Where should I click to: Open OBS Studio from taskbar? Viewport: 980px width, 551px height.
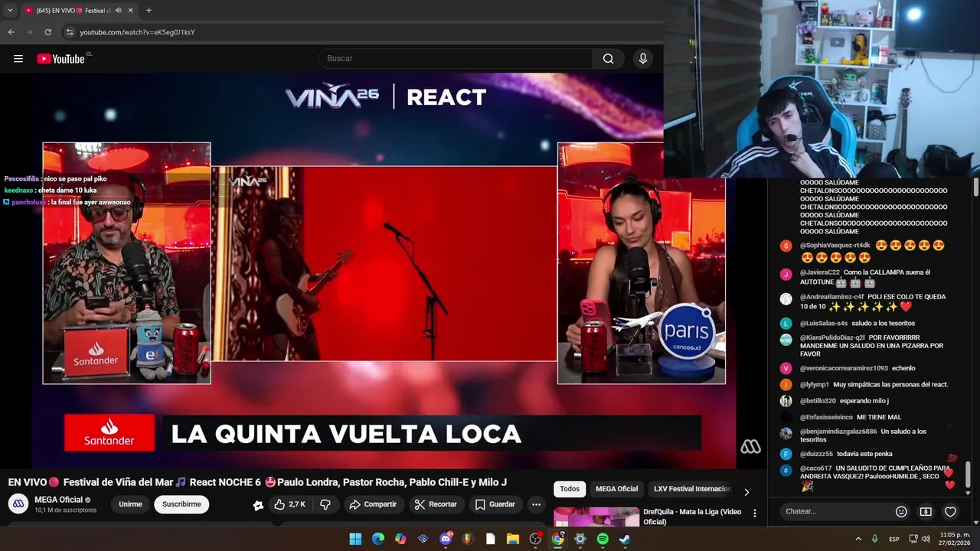coord(535,539)
